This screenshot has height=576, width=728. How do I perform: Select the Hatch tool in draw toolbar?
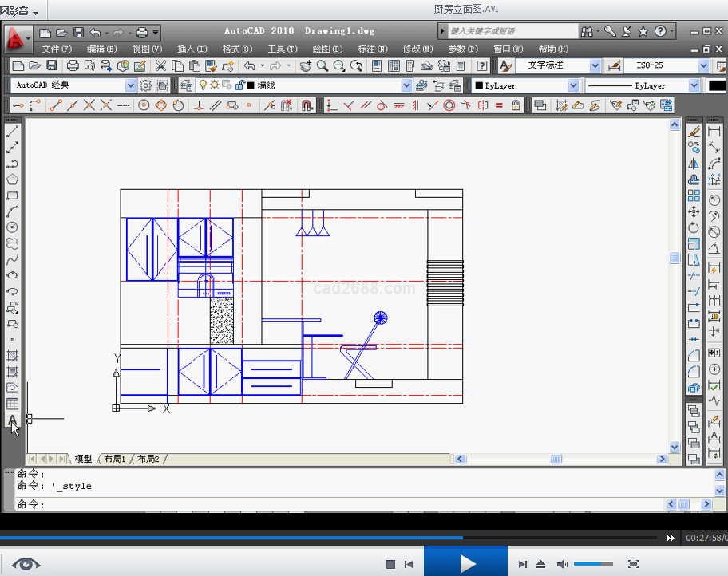(13, 356)
